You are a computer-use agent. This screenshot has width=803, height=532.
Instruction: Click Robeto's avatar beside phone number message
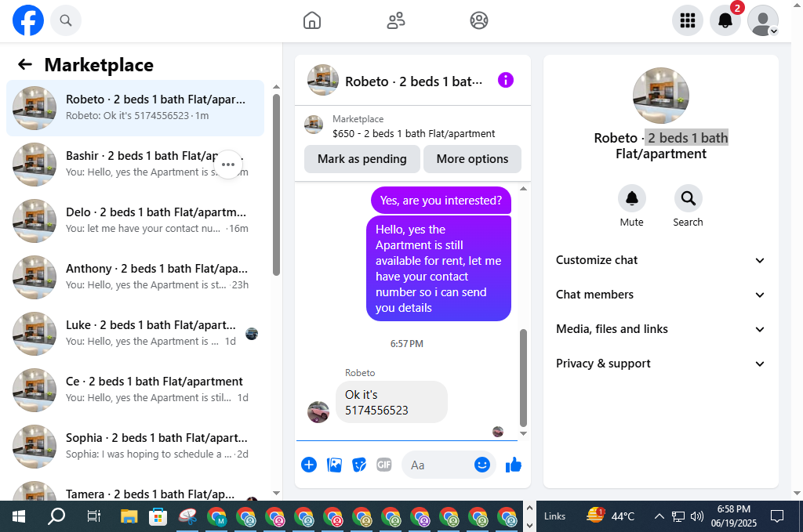tap(318, 412)
